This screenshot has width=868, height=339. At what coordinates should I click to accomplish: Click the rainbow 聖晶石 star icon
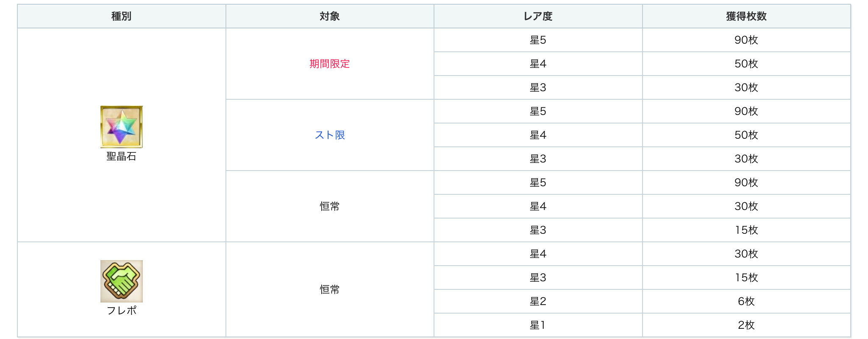(121, 126)
